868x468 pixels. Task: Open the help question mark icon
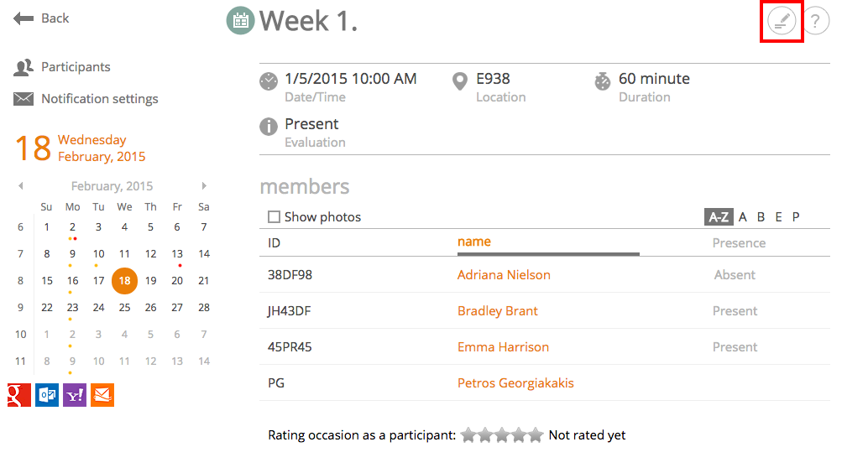coord(815,21)
